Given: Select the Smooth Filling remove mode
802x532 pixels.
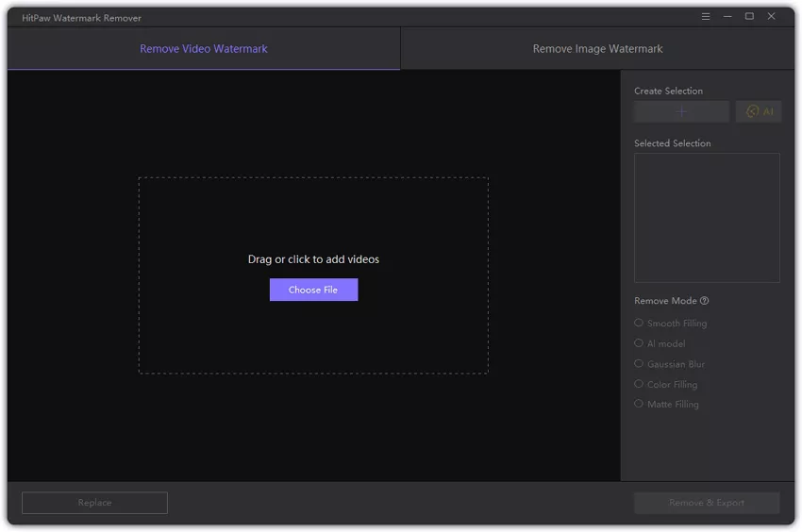Looking at the screenshot, I should click(639, 324).
